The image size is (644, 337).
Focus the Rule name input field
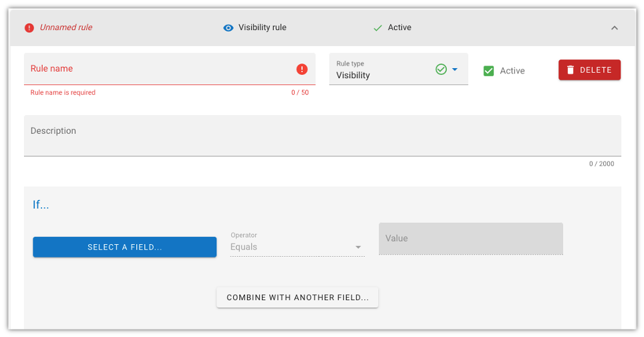pos(170,69)
